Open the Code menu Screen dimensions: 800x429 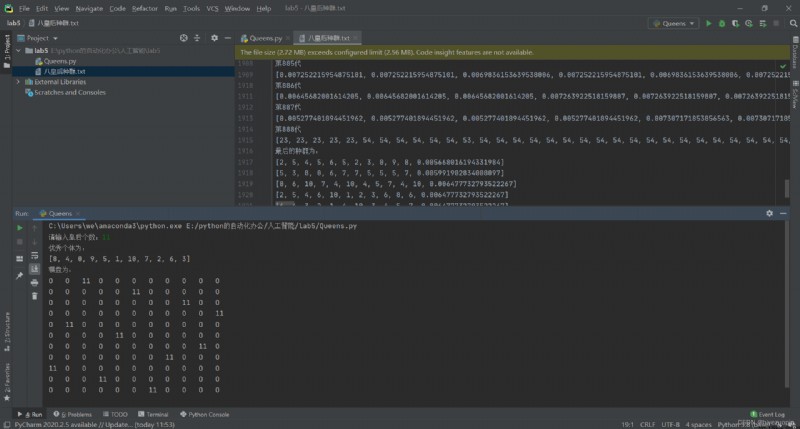117,9
